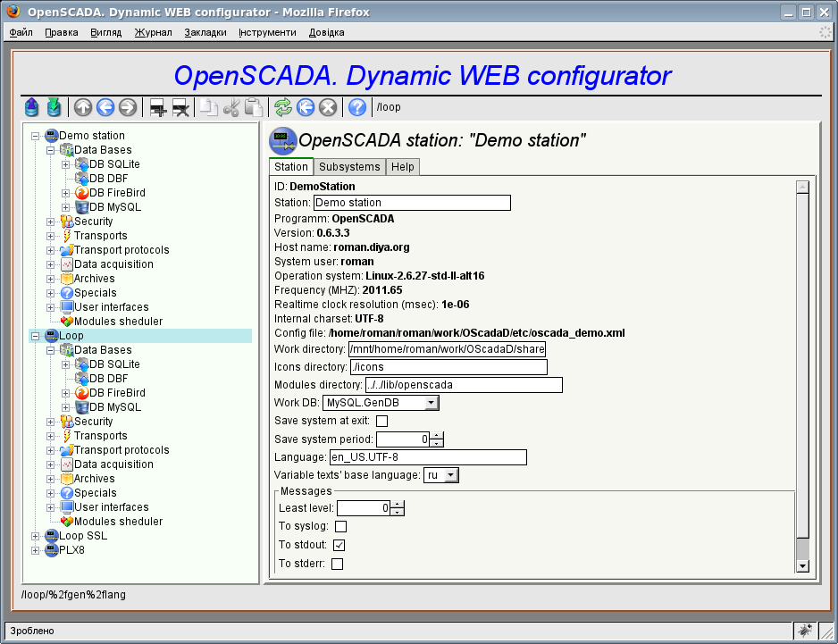
Task: Switch to the Subsystems tab
Action: tap(349, 167)
